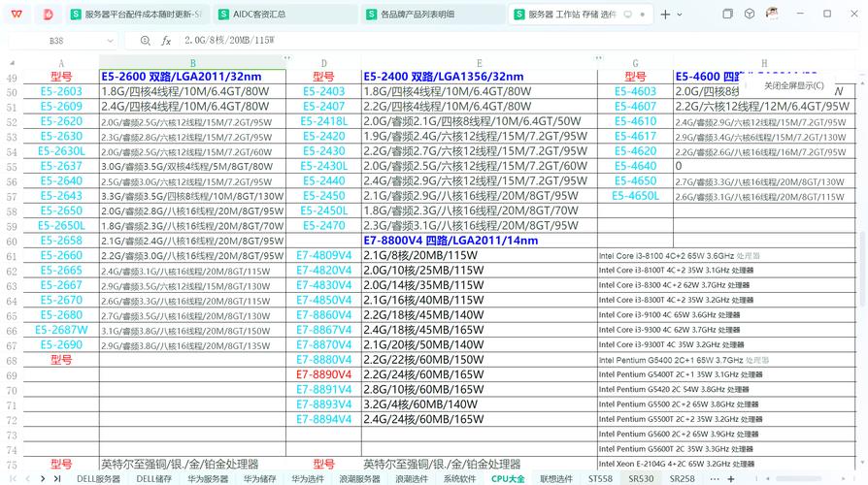Screen dimensions: 868x485
Task: Open the user avatar profile
Action: pos(772,15)
